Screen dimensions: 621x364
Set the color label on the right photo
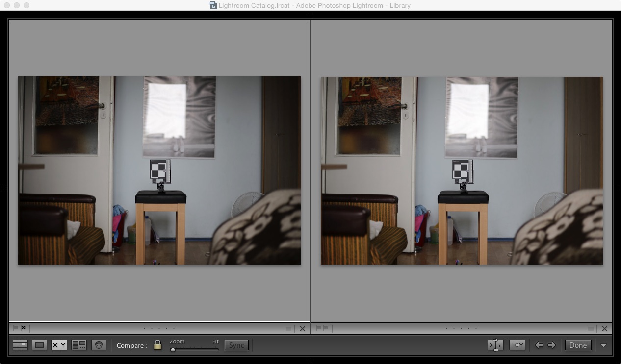[591, 329]
